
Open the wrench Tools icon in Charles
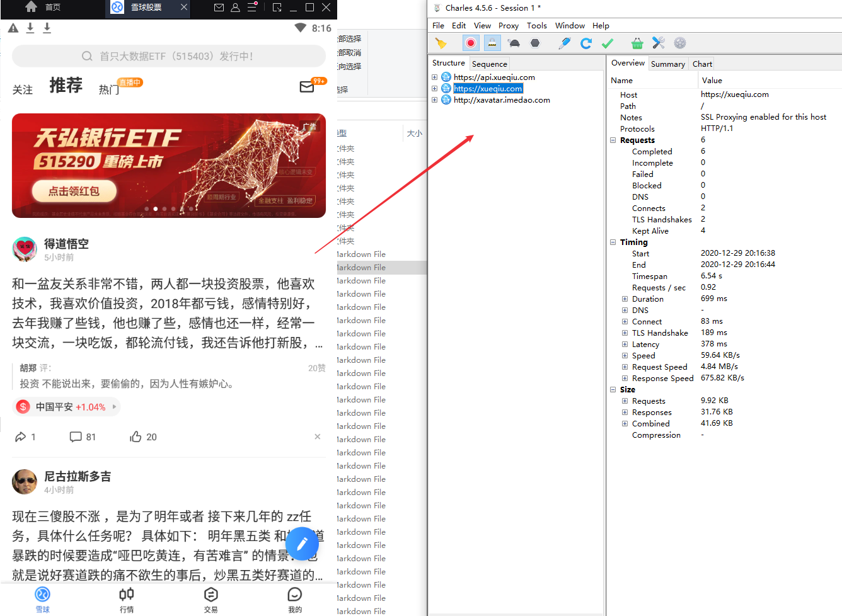click(659, 43)
